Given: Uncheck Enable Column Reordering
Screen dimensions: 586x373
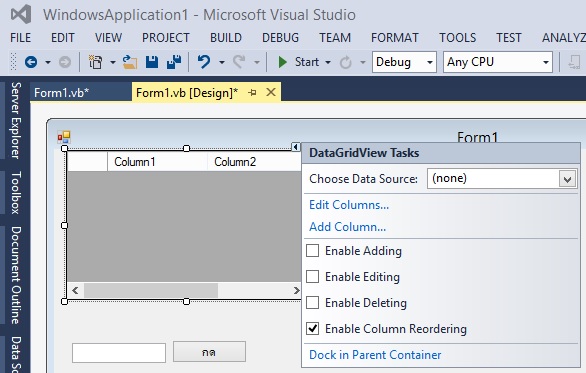Looking at the screenshot, I should point(312,329).
